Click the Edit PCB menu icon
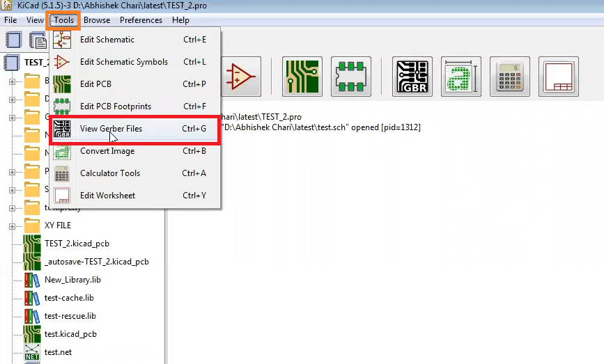Viewport: 604px width, 364px height. pyautogui.click(x=62, y=84)
